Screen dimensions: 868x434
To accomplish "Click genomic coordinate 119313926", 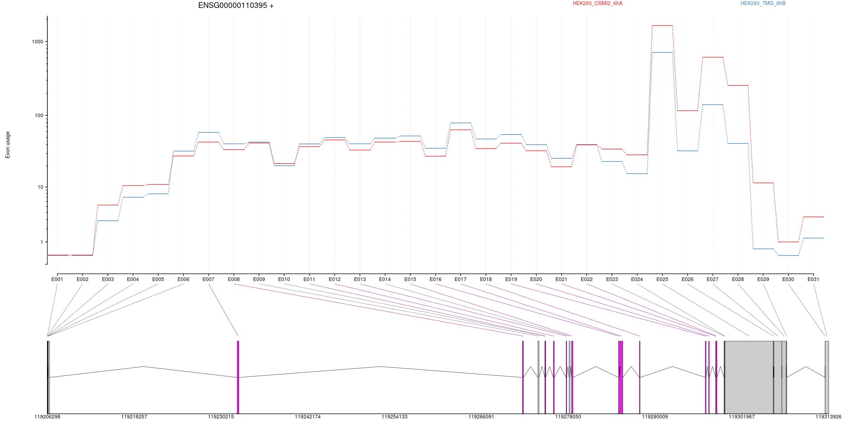I will [x=829, y=417].
